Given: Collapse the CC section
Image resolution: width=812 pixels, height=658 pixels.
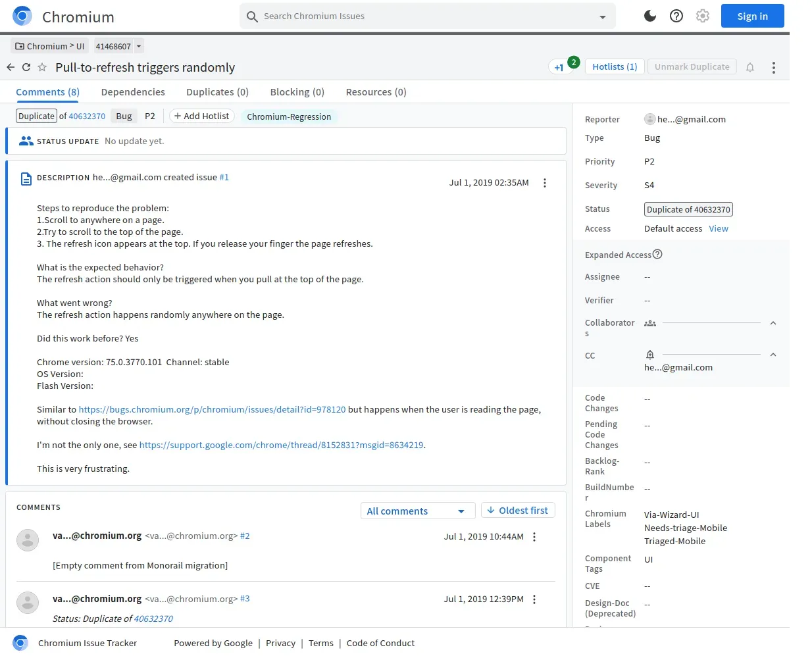Looking at the screenshot, I should click(773, 355).
